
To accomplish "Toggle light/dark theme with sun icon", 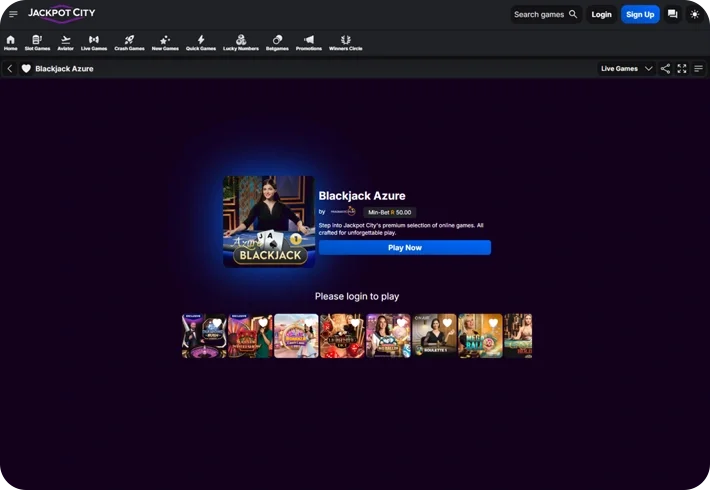I will coord(695,14).
